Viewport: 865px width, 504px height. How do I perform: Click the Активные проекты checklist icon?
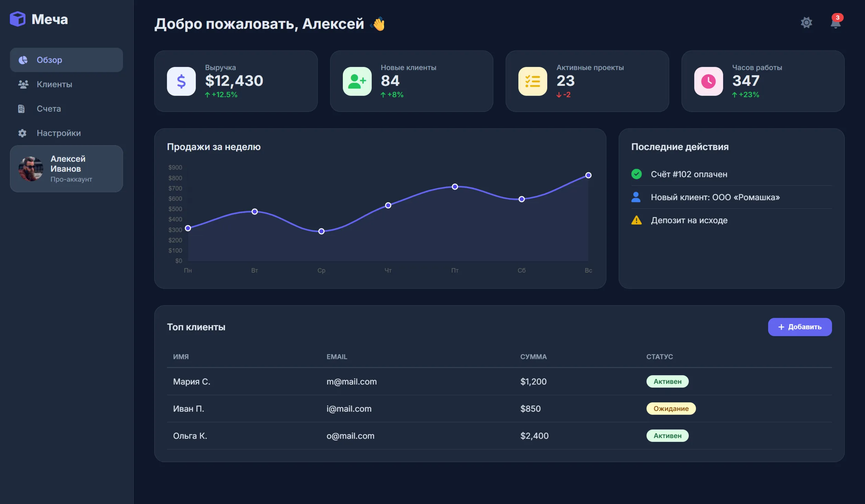pyautogui.click(x=532, y=81)
